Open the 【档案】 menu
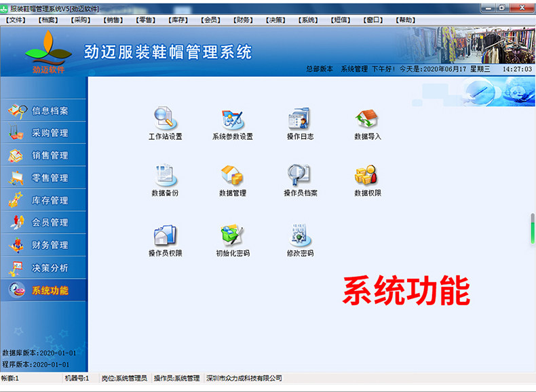The image size is (536, 392). coord(48,20)
